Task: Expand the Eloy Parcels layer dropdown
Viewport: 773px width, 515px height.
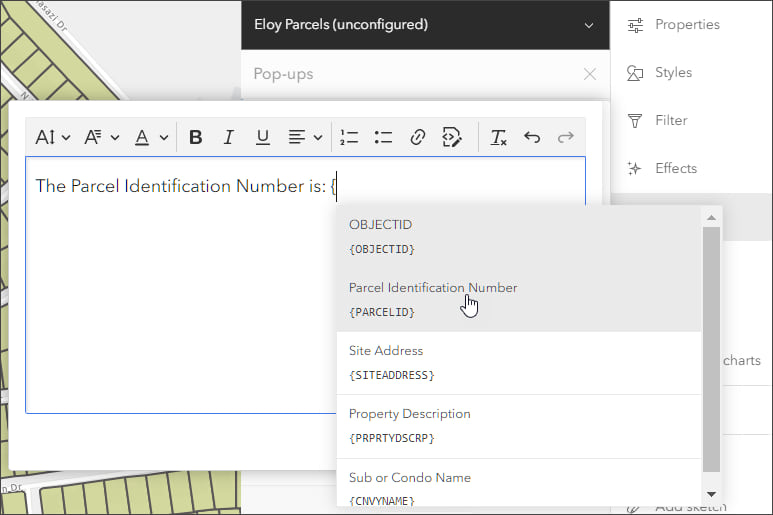Action: (x=589, y=25)
